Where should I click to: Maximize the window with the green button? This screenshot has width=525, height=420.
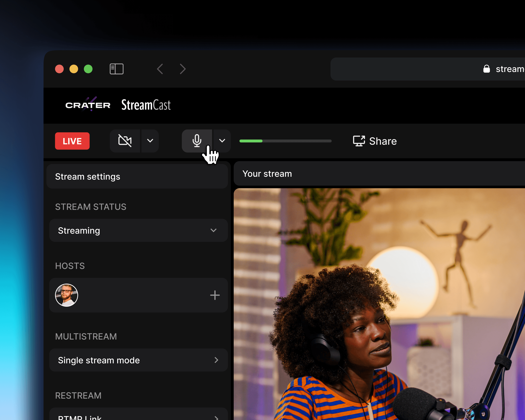click(88, 69)
